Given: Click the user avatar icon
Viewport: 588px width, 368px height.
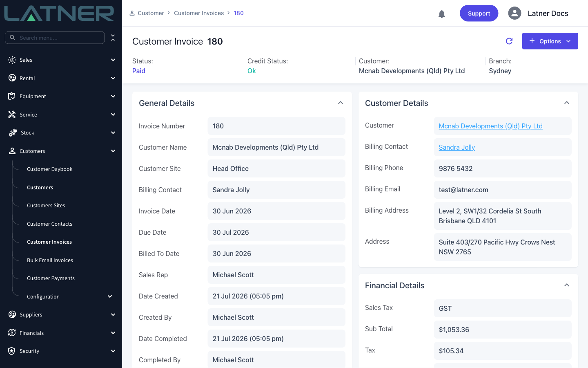Looking at the screenshot, I should tap(515, 13).
